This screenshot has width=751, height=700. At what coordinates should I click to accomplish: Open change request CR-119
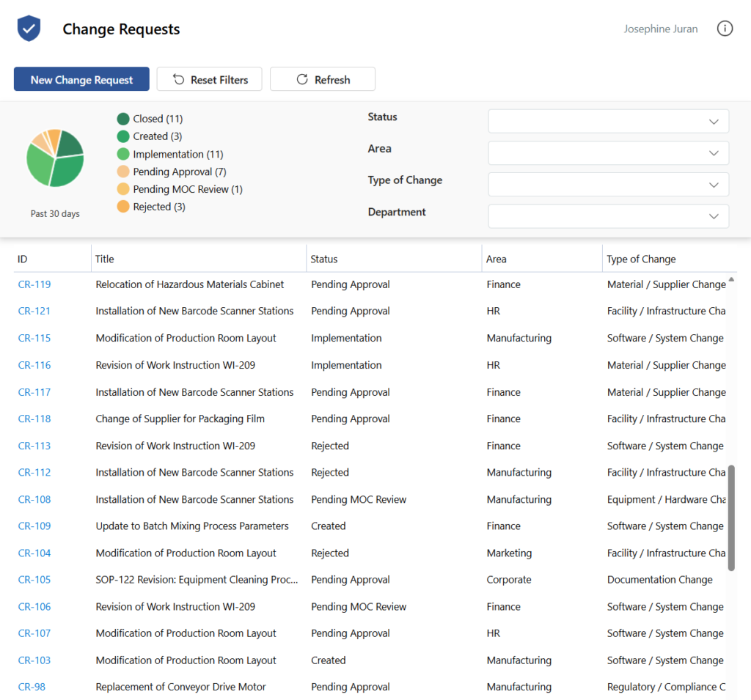pyautogui.click(x=34, y=284)
